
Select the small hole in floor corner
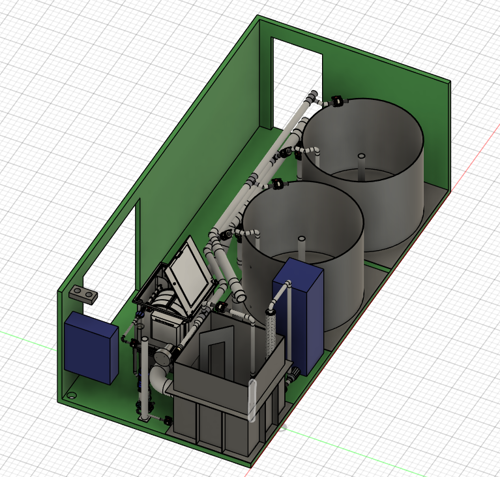click(72, 396)
